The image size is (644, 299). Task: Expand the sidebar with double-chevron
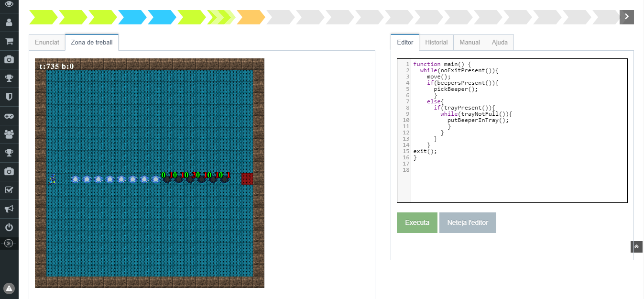tap(9, 244)
